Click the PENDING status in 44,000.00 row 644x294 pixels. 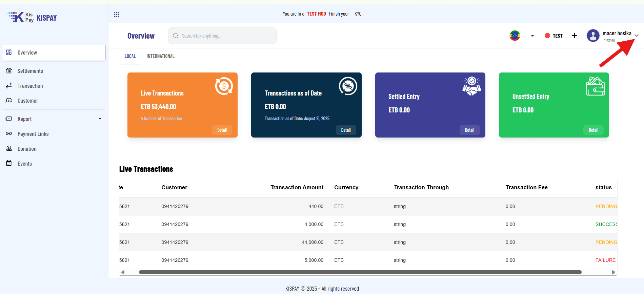(606, 242)
